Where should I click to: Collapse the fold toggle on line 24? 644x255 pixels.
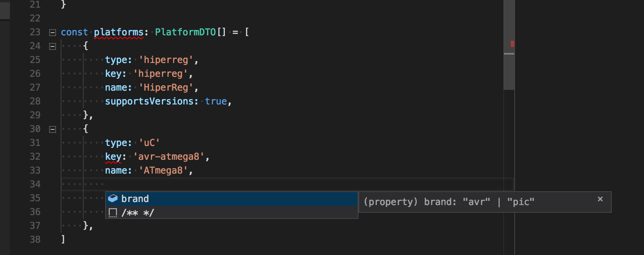tap(53, 46)
